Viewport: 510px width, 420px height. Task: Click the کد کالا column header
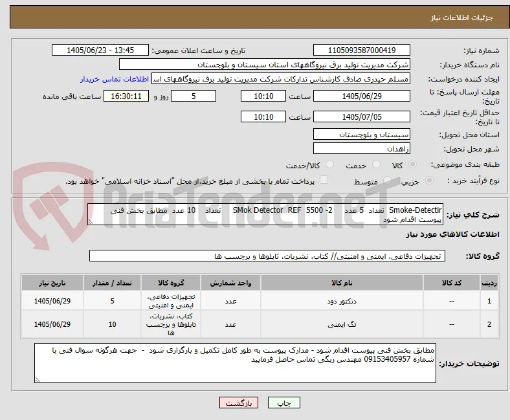pyautogui.click(x=452, y=283)
